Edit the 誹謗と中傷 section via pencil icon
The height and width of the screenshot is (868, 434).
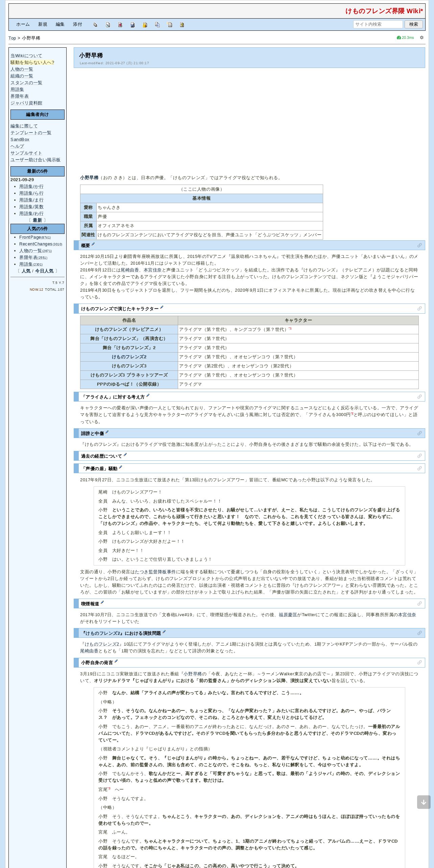click(x=107, y=432)
